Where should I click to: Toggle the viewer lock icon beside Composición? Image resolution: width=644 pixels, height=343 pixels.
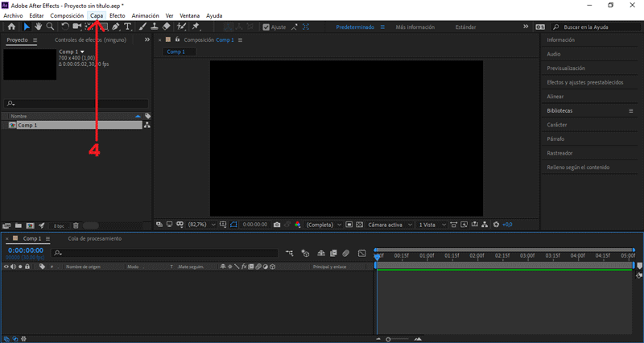(x=177, y=39)
